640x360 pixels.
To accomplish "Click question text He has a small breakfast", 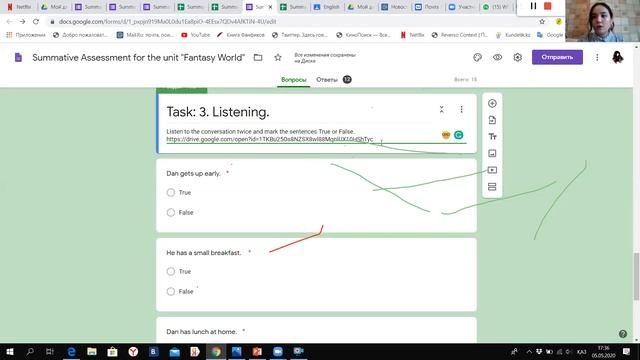I will point(204,253).
